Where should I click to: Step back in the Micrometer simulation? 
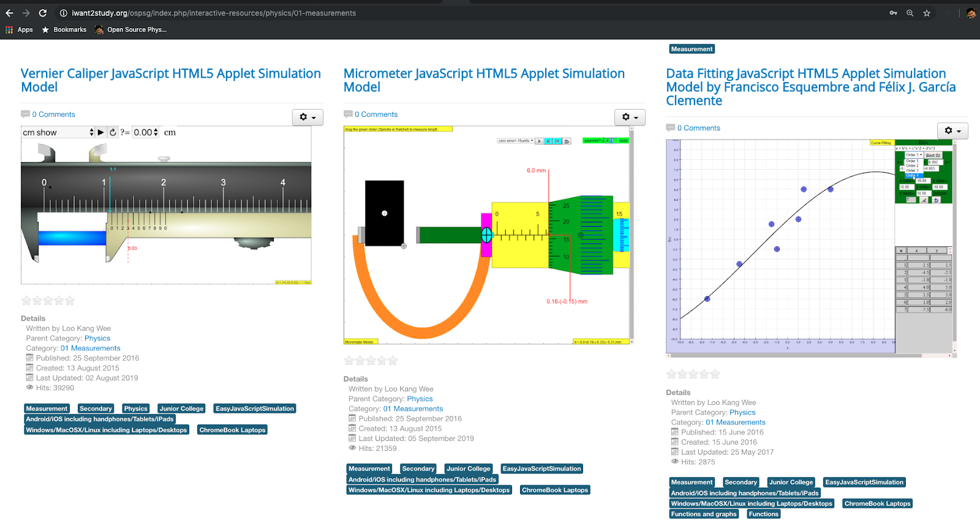[549, 141]
